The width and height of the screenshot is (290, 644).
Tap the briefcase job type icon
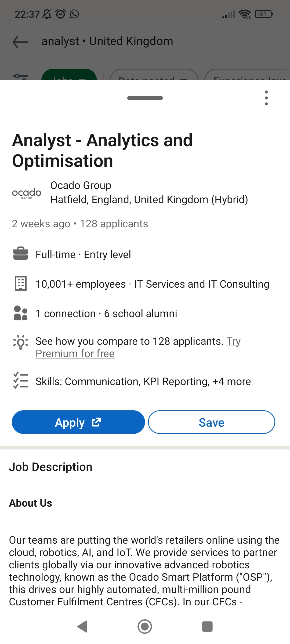coord(21,254)
